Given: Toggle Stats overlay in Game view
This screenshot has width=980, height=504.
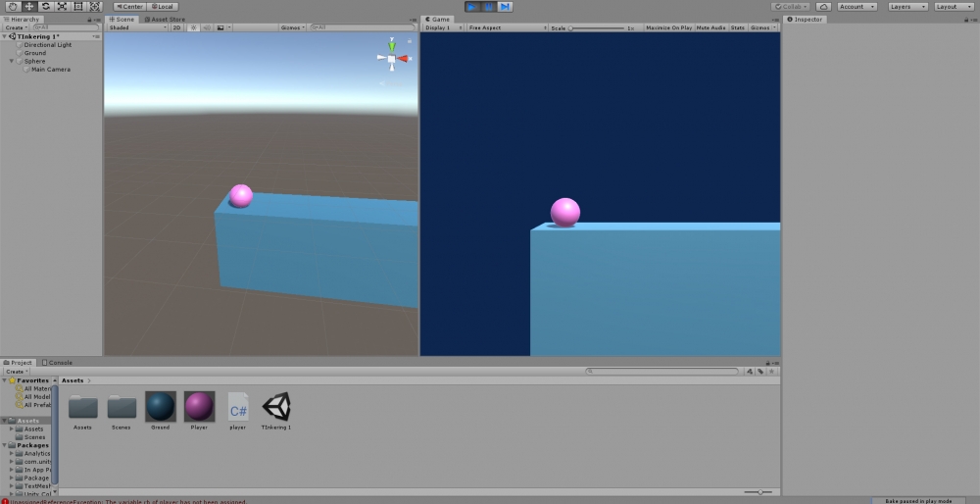Looking at the screenshot, I should tap(738, 27).
